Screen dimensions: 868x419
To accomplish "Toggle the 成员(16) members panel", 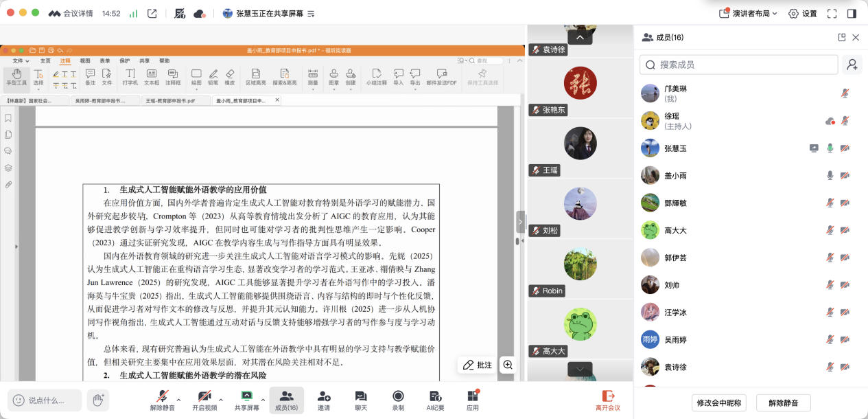I will 286,400.
